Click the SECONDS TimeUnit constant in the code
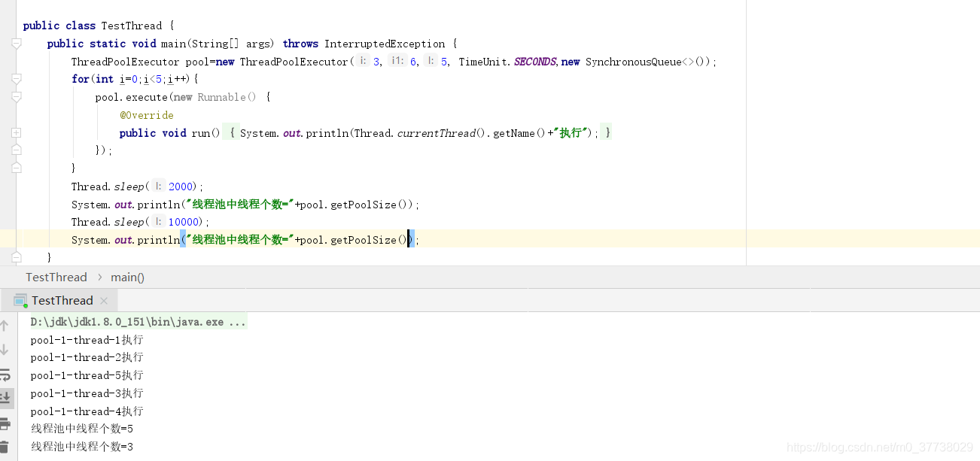The width and height of the screenshot is (980, 461). [x=535, y=61]
